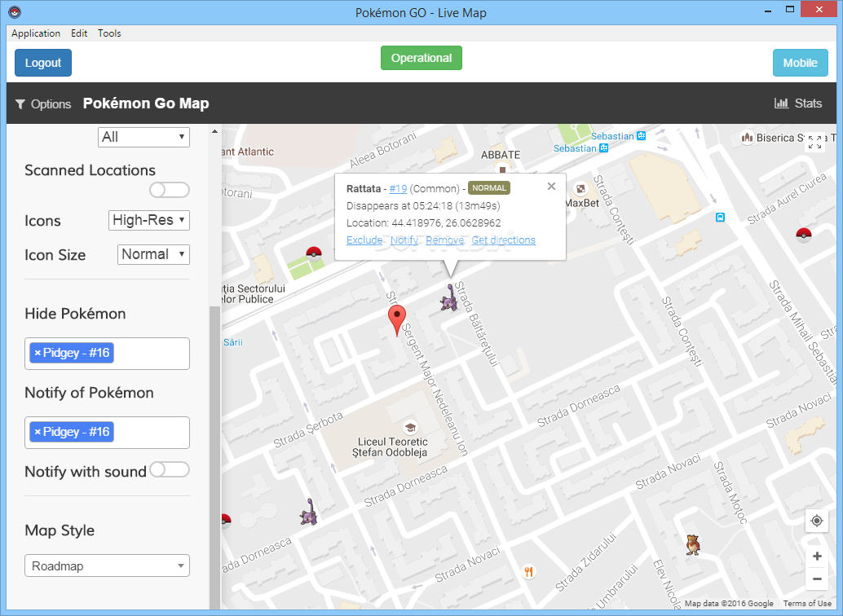Open the Application menu
The height and width of the screenshot is (616, 843).
pyautogui.click(x=36, y=33)
